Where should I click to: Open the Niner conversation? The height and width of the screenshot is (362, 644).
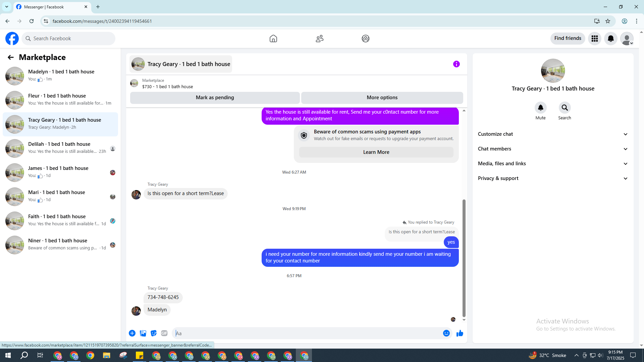(60, 245)
